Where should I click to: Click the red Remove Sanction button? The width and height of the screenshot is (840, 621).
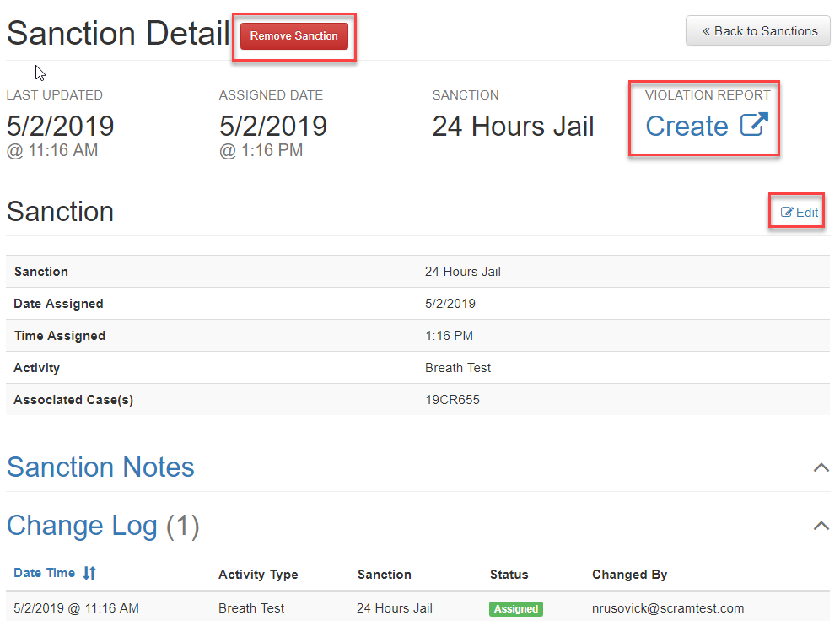pyautogui.click(x=293, y=36)
